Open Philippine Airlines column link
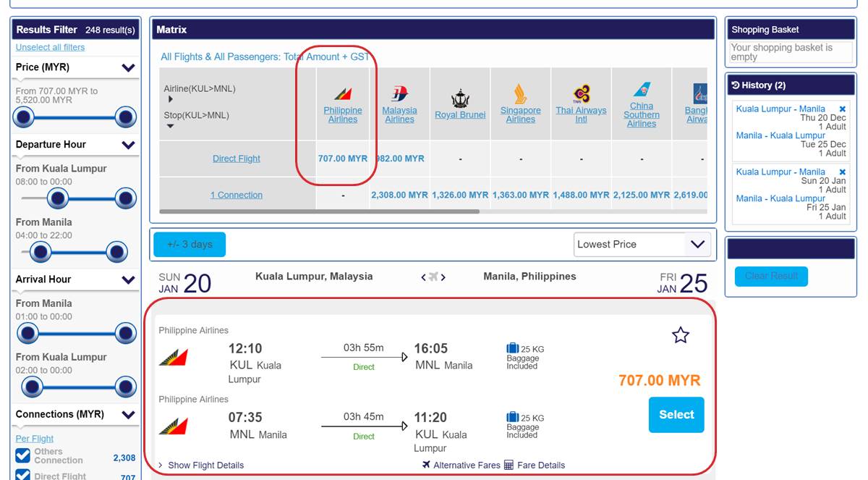 [x=343, y=115]
